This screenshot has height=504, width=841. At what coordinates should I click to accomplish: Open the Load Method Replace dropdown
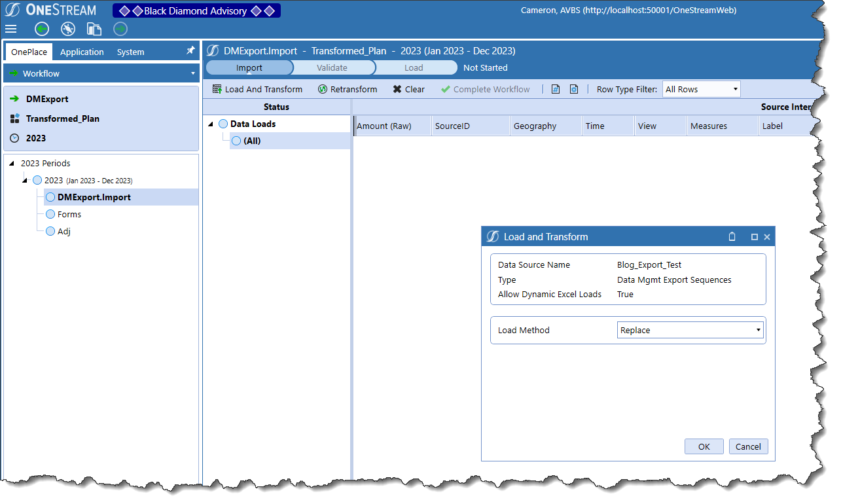tap(690, 330)
